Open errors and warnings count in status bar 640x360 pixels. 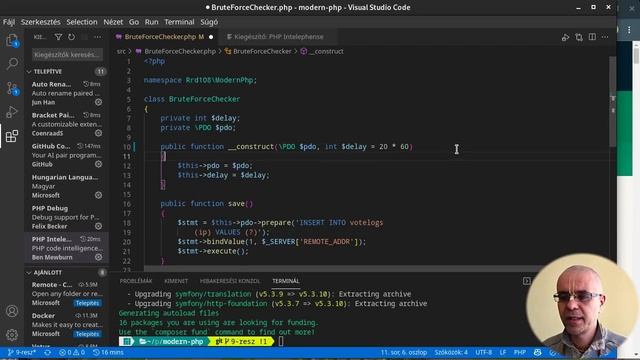pos(72,352)
